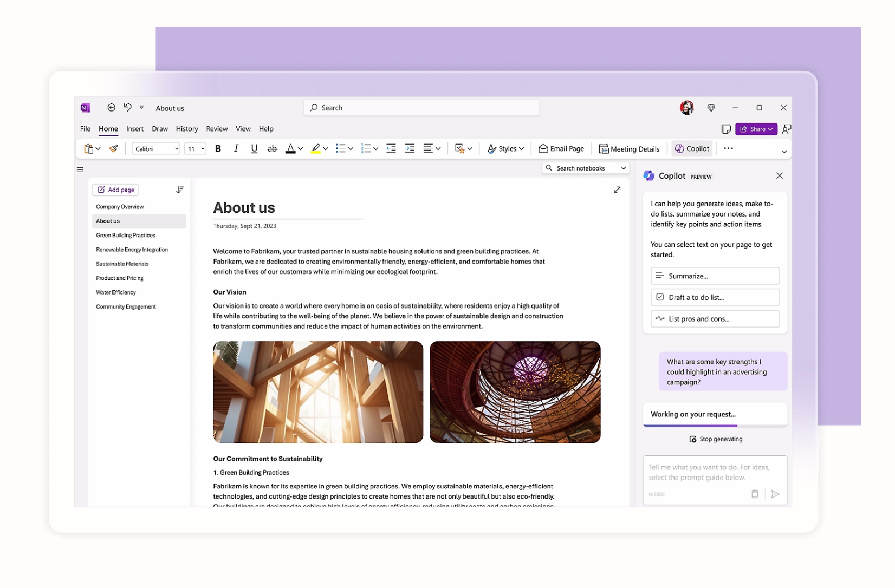
Task: Open Meeting Details
Action: point(629,148)
